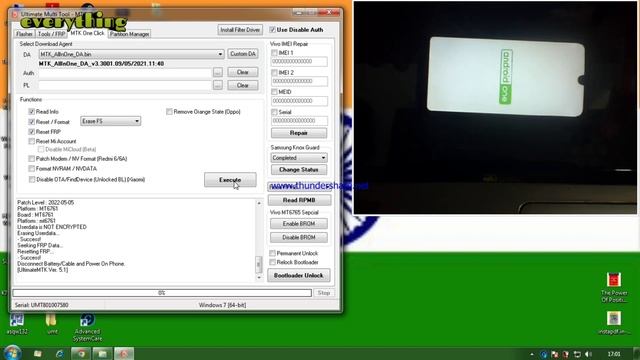Switch to the Tools / FRP tab

point(51,34)
